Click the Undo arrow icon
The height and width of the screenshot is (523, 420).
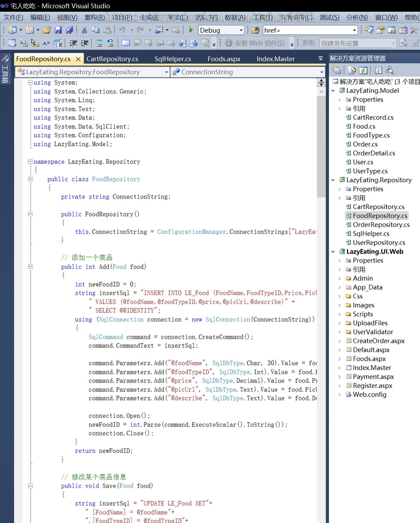click(122, 30)
